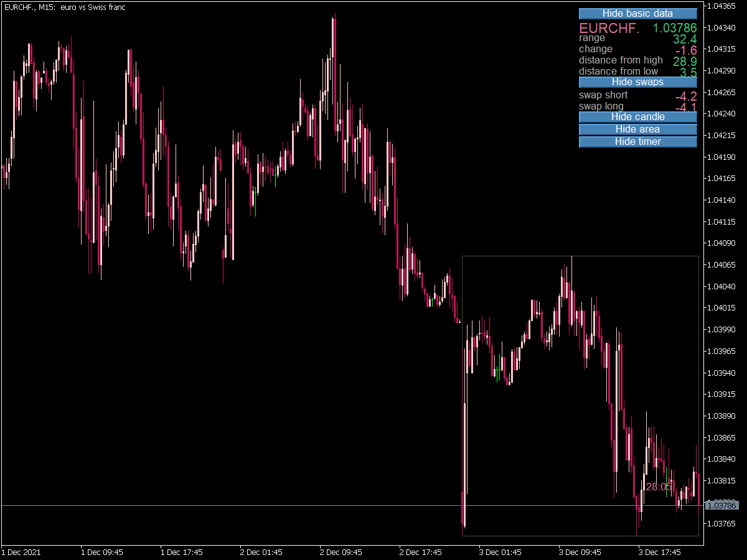Click the Hide swaps button
Screen dimensions: 747x560
(637, 82)
